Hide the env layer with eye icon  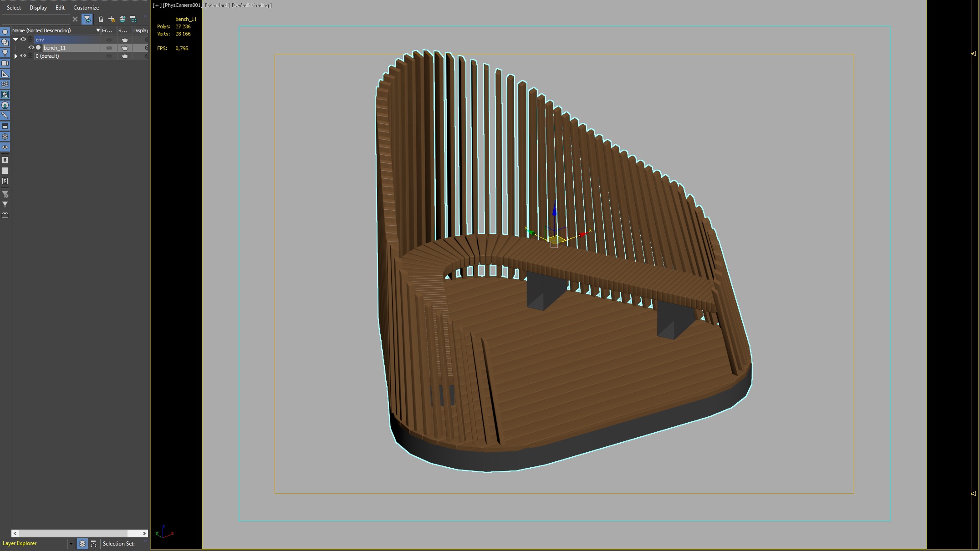click(x=23, y=40)
